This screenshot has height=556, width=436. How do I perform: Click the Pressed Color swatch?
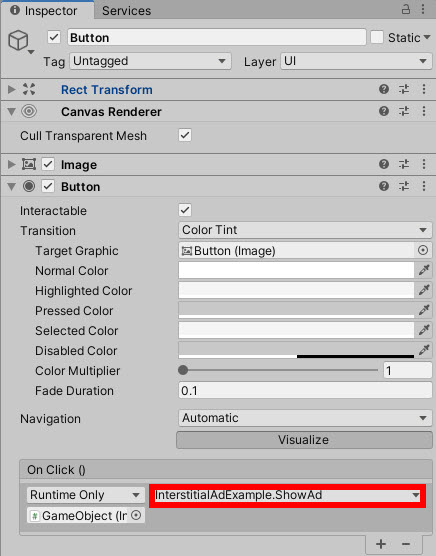[296, 310]
